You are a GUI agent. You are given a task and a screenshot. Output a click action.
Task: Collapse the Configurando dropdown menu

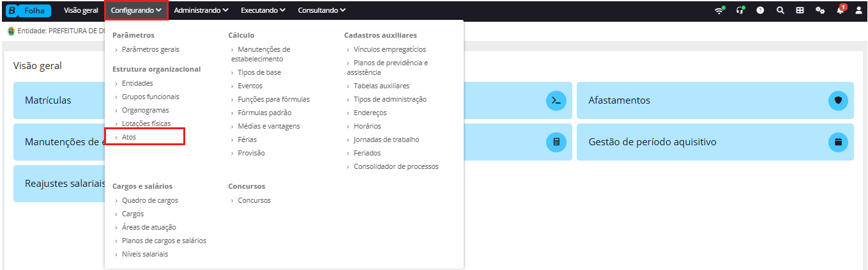click(x=136, y=10)
